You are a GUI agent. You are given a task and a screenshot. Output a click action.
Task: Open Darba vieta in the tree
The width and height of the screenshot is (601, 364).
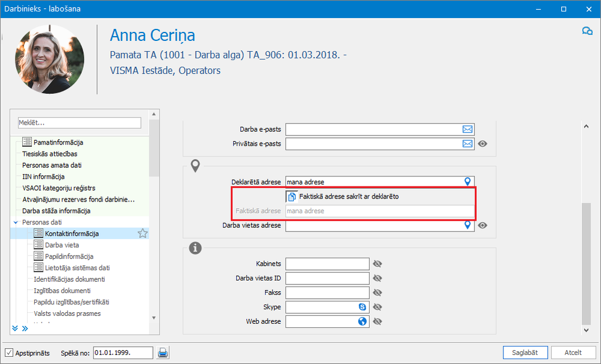61,245
